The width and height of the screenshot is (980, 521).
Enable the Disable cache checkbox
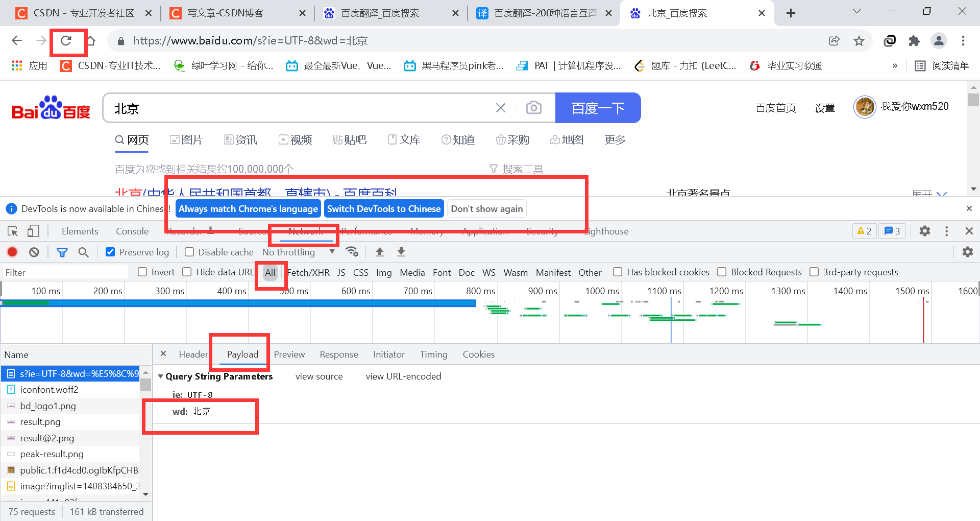(189, 252)
